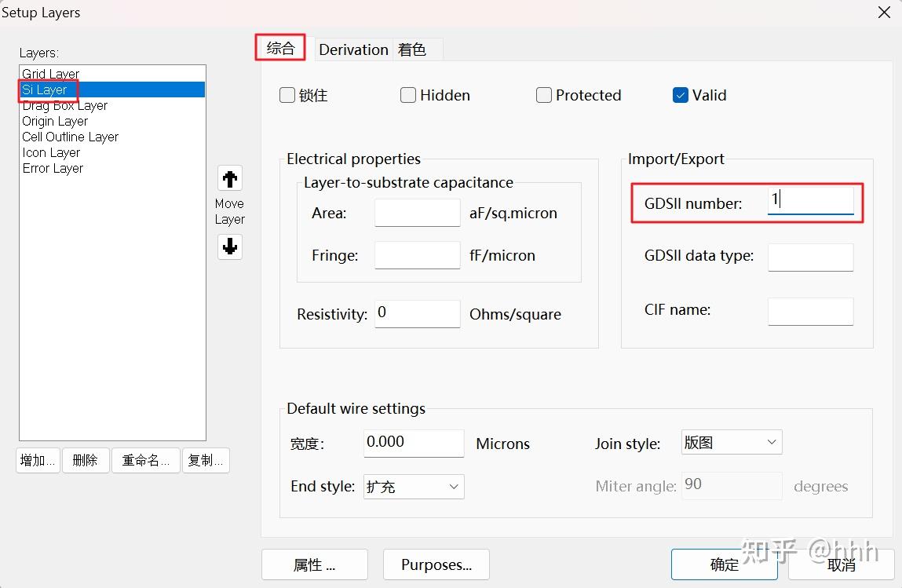Enable the 锁住 checkbox

click(x=287, y=94)
